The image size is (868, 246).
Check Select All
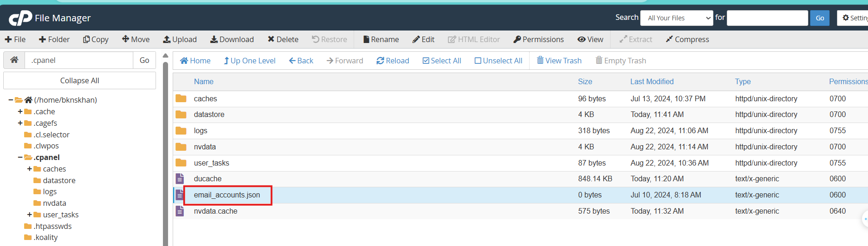click(442, 61)
